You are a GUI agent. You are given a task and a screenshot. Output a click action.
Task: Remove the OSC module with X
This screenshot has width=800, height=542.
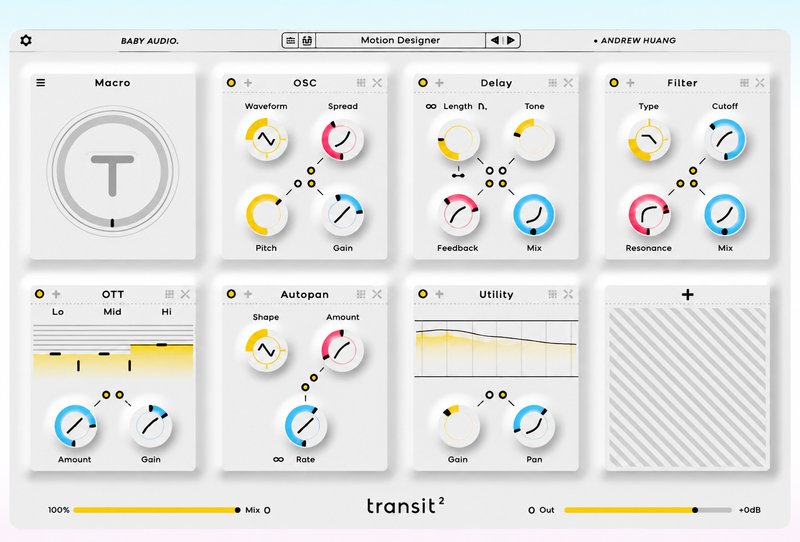pos(377,83)
